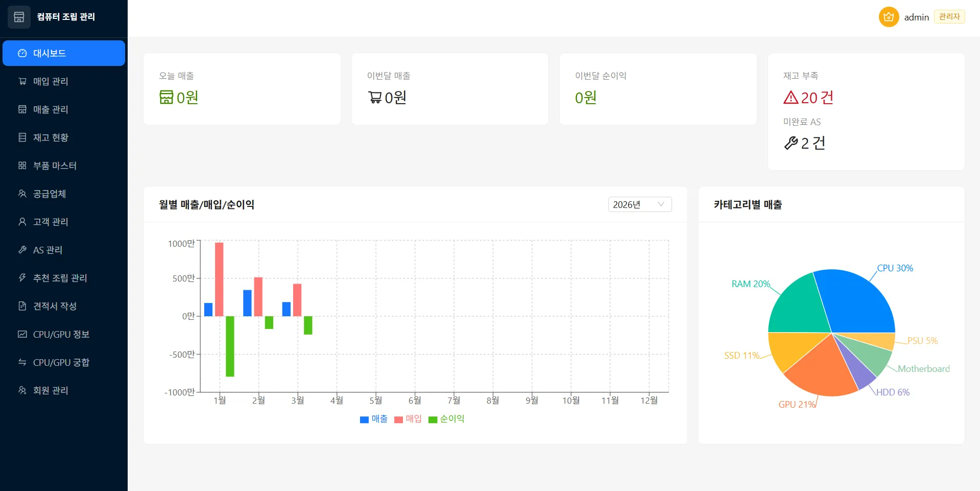Toggle the 매출 series in the chart legend
The width and height of the screenshot is (980, 491).
click(374, 419)
